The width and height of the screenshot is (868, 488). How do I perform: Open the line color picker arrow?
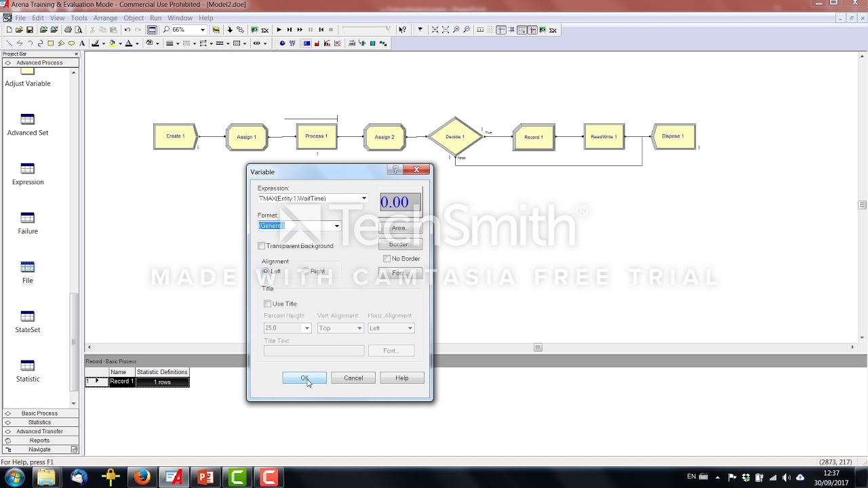pyautogui.click(x=104, y=43)
